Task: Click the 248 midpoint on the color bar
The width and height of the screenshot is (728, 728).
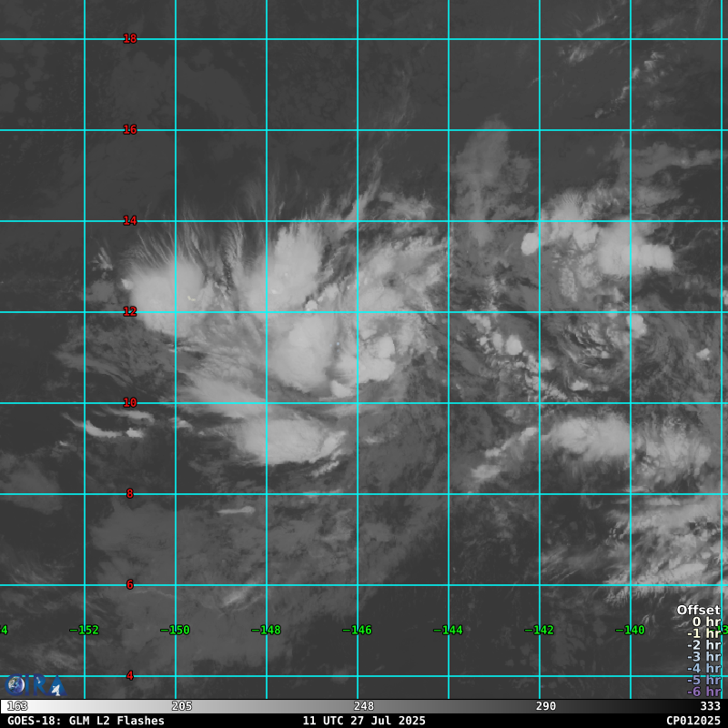Action: (364, 706)
